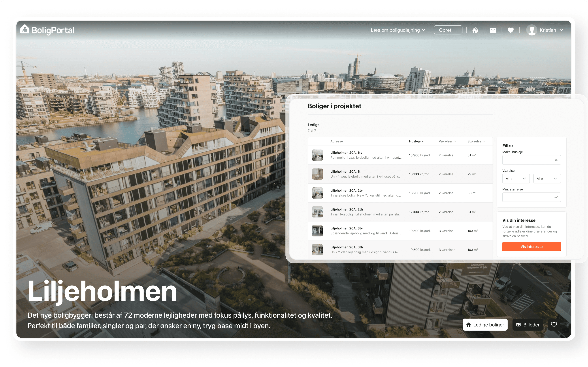Open the home icon in navbar
Viewport: 588px width, 367px height.
pyautogui.click(x=475, y=30)
